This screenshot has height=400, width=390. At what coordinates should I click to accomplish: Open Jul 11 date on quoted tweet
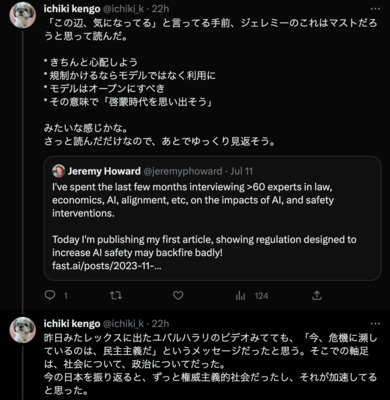pos(242,171)
